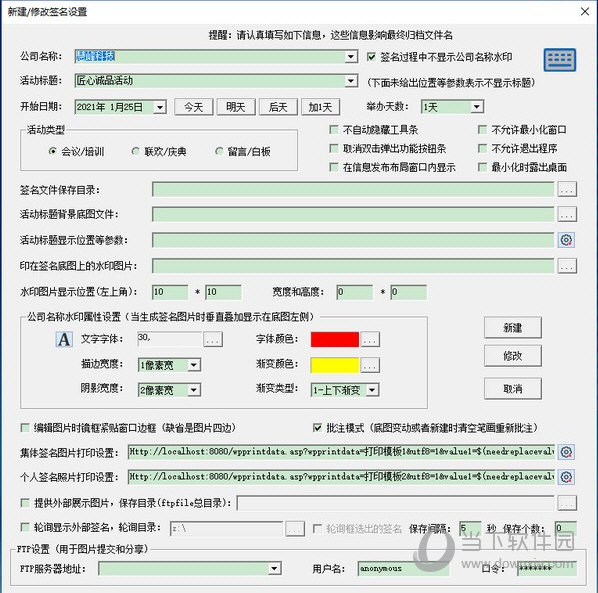Expand the FTP服务器地址 dropdown
Image resolution: width=598 pixels, height=593 pixels.
(274, 569)
